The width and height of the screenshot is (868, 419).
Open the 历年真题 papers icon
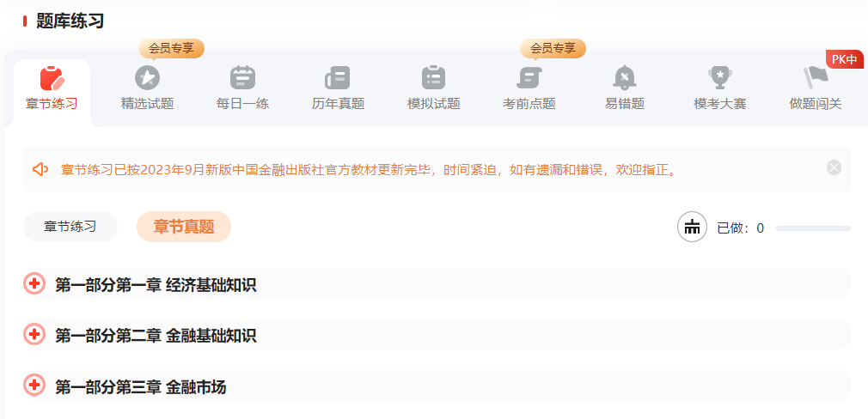tap(338, 78)
